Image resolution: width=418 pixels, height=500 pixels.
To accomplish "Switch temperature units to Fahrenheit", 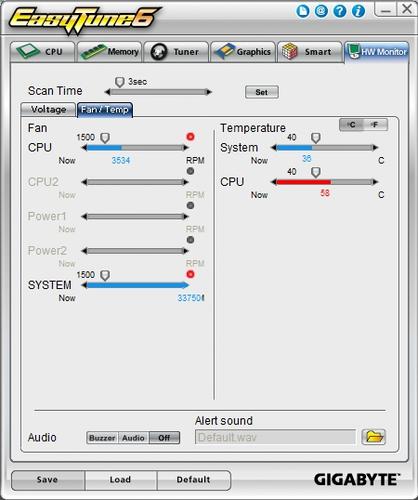I will tap(375, 125).
